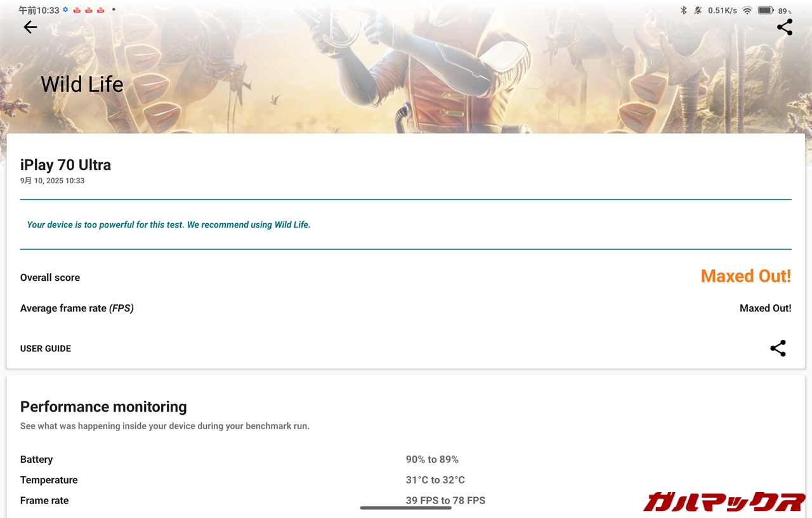The width and height of the screenshot is (812, 518).
Task: Tap the blue settings gear notification icon
Action: point(65,10)
